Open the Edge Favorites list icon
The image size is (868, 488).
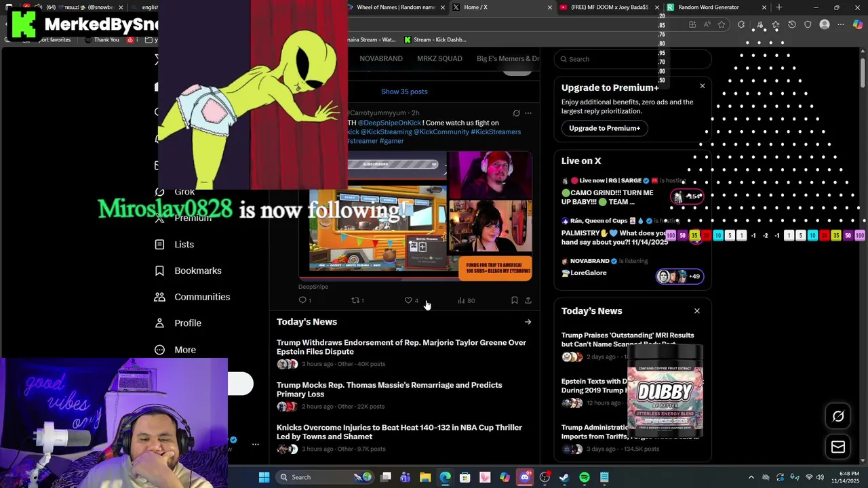click(775, 24)
